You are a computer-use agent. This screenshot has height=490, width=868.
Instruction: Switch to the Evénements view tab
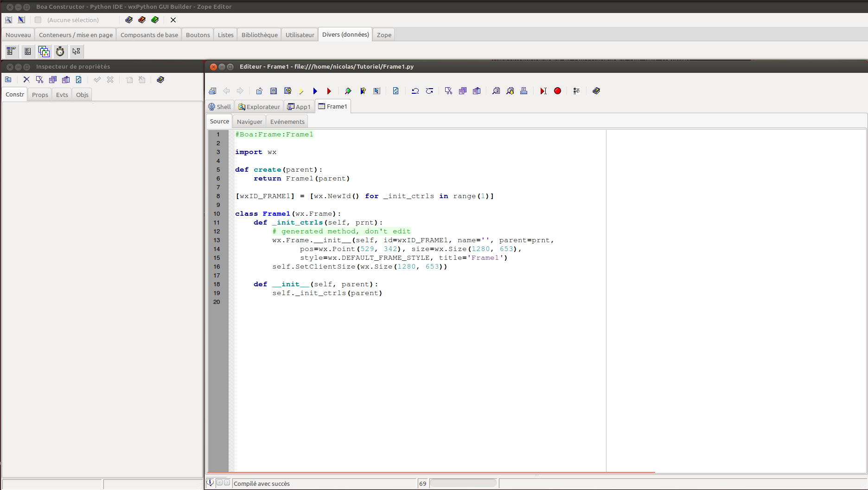pyautogui.click(x=287, y=122)
